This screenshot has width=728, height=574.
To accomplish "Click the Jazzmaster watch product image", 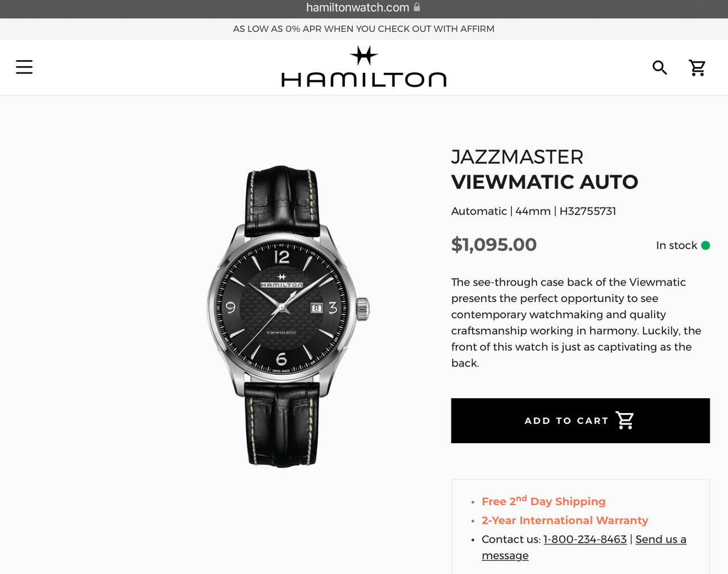I will (287, 317).
